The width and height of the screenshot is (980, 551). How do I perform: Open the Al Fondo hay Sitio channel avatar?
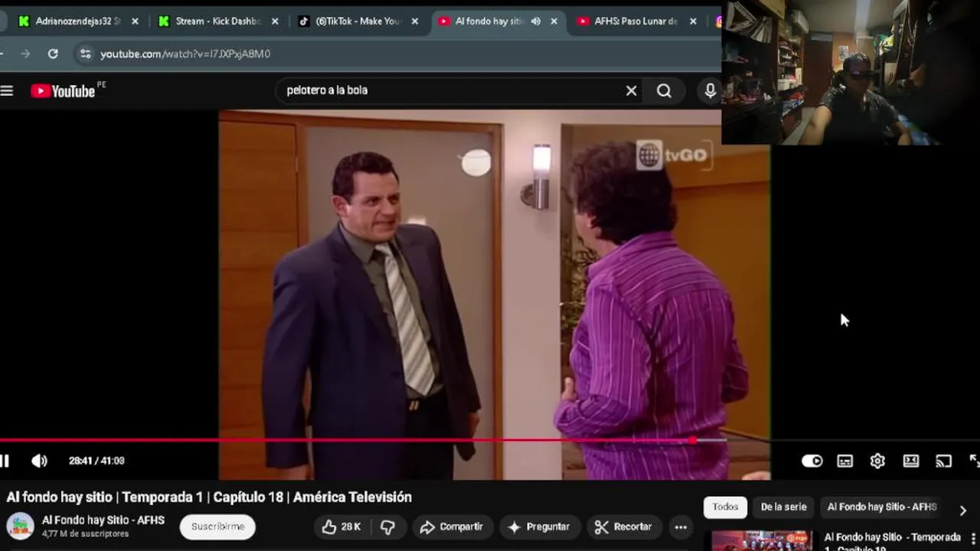[21, 527]
